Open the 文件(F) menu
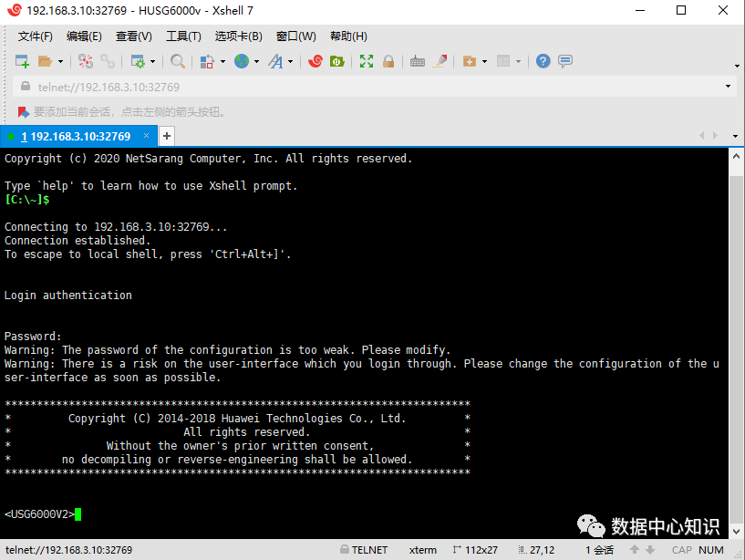The width and height of the screenshot is (745, 560). [36, 36]
